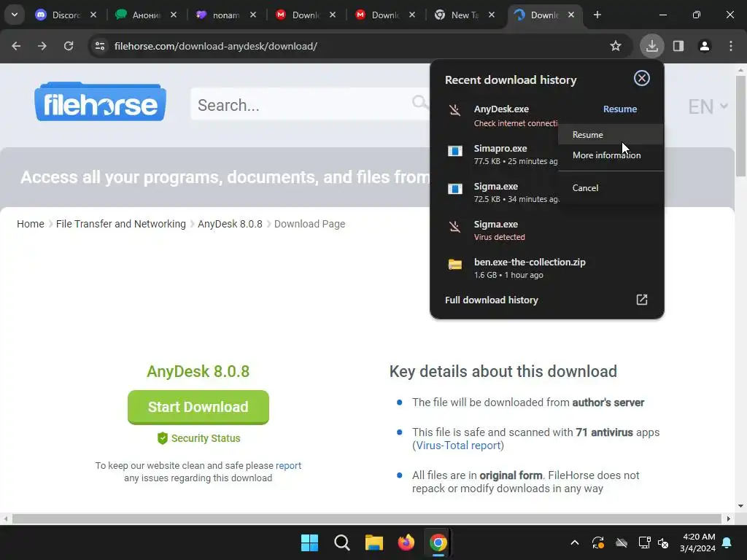The image size is (747, 560).
Task: Open the tab search dropdown arrow
Action: [15, 15]
